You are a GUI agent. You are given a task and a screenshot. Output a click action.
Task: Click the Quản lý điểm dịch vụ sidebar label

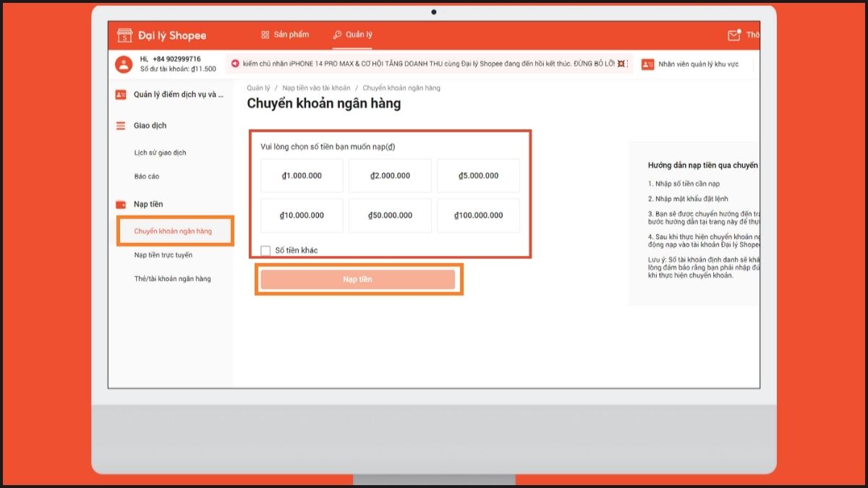pyautogui.click(x=179, y=95)
